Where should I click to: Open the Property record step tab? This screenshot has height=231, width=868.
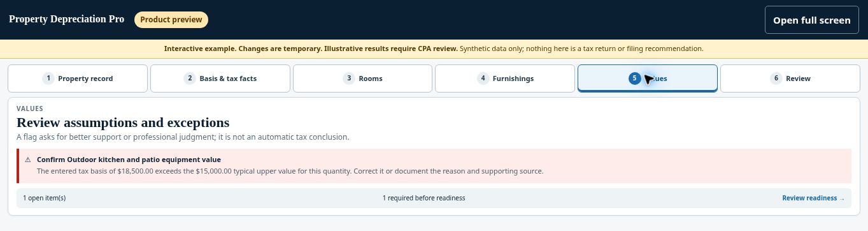point(78,78)
